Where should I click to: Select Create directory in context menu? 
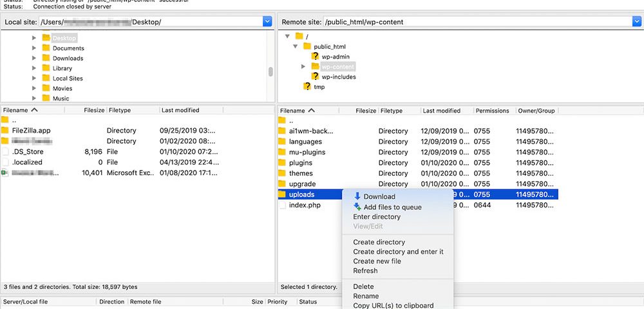[379, 242]
